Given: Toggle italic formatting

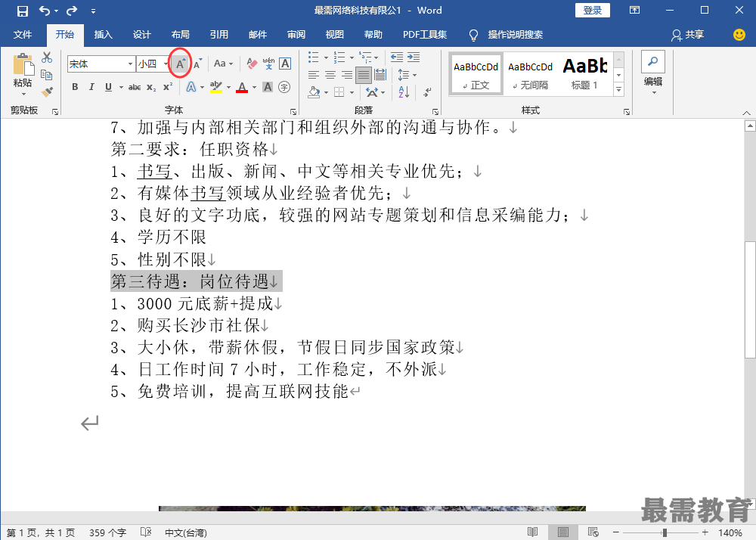Looking at the screenshot, I should (x=91, y=87).
